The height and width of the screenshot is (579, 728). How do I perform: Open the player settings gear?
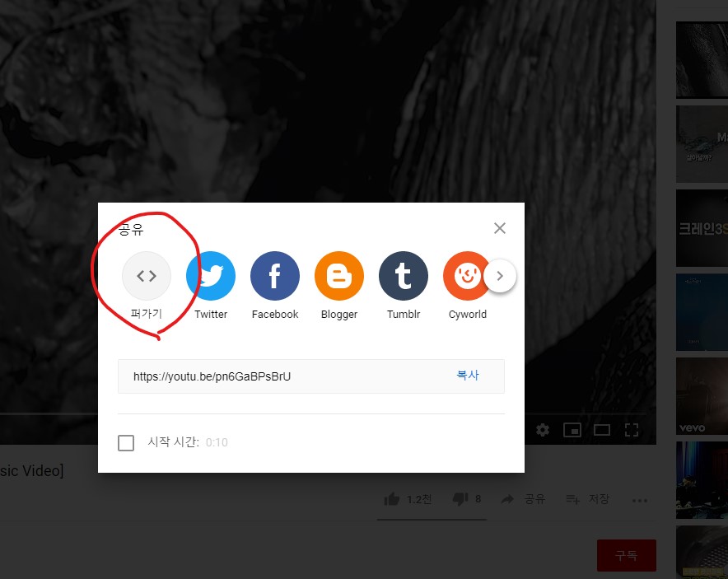tap(542, 430)
